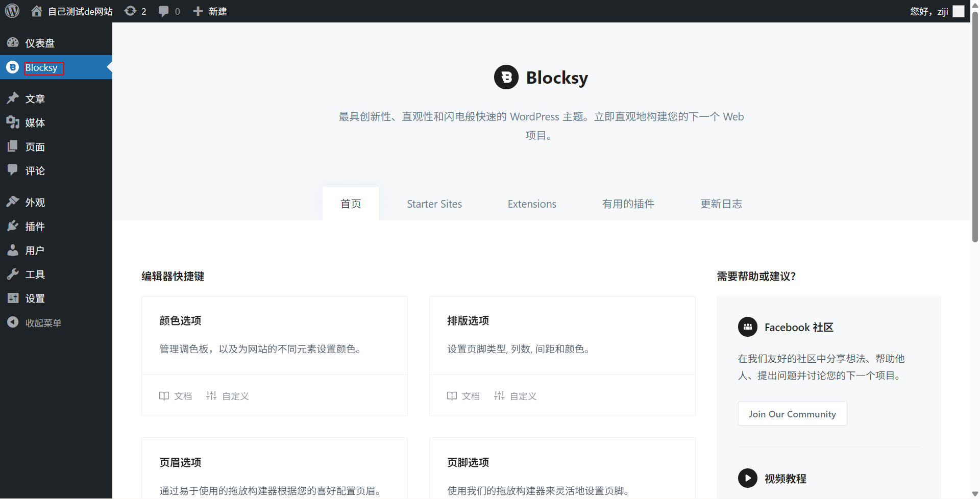Image resolution: width=980 pixels, height=499 pixels.
Task: Collapse the sidebar via 收起菜单
Action: tap(56, 323)
